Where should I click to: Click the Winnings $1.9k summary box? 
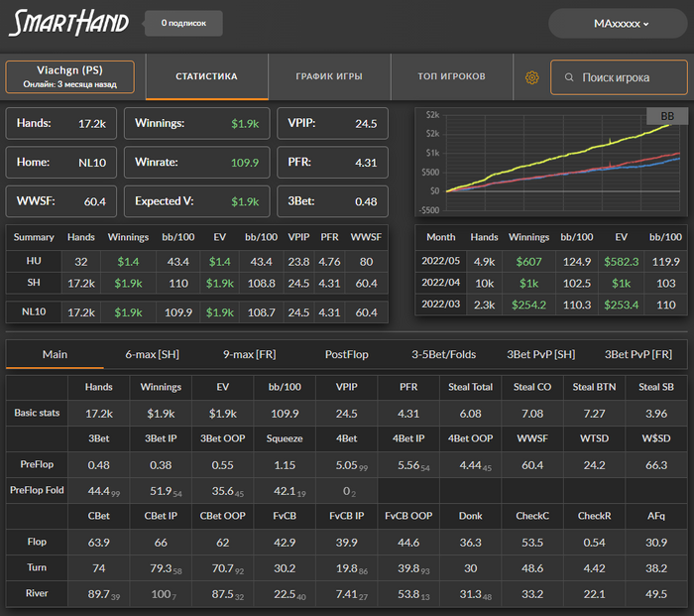(x=197, y=123)
